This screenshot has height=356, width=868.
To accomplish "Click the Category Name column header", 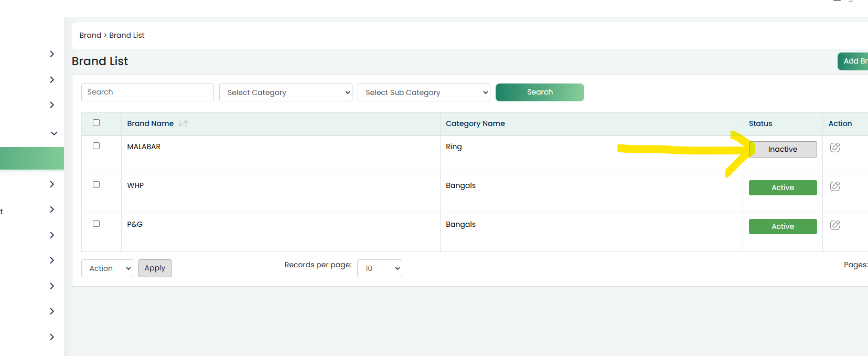I will 475,123.
